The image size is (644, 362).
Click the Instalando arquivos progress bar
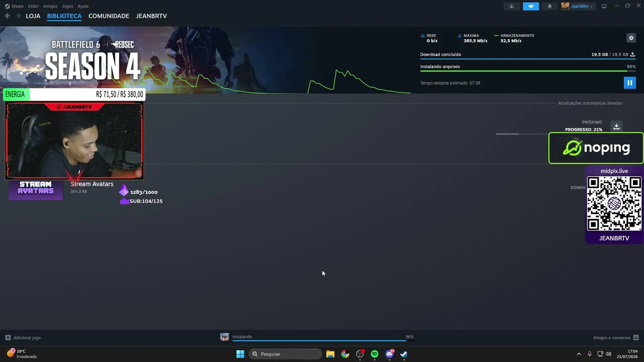pyautogui.click(x=528, y=71)
